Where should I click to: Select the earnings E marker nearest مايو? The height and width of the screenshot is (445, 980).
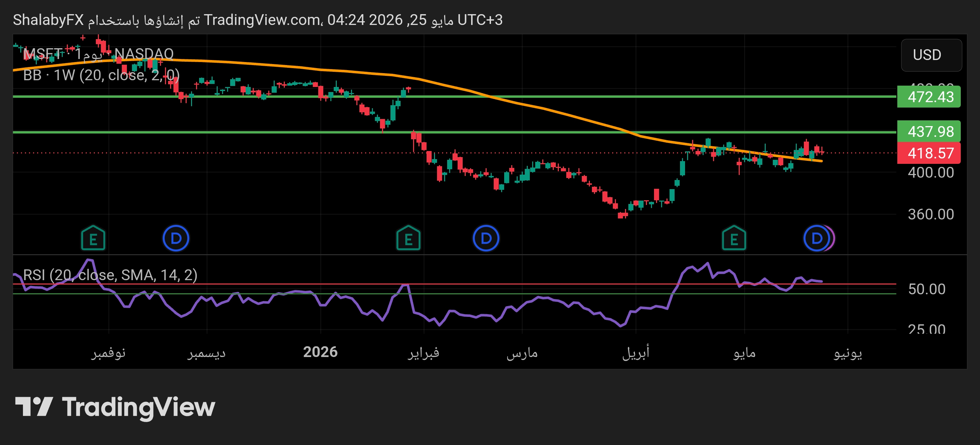[x=734, y=238]
